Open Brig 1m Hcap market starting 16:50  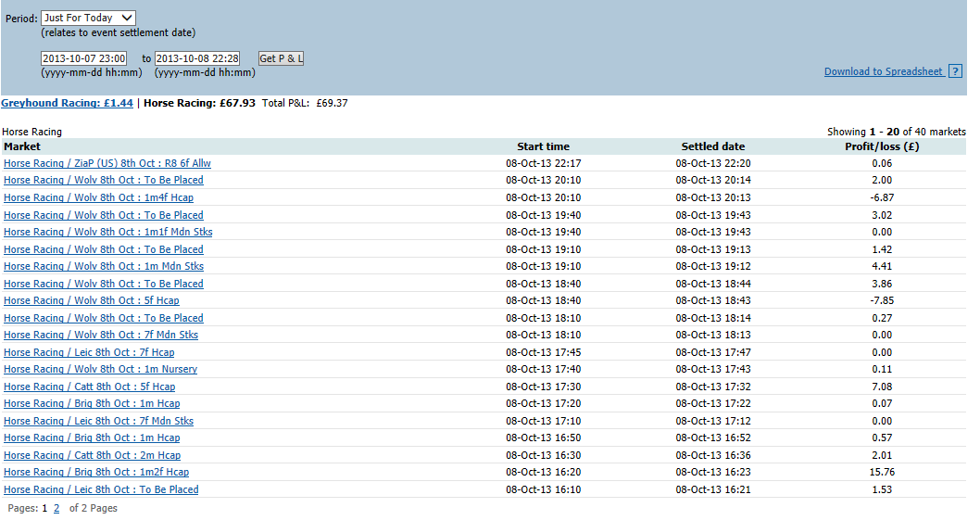(x=92, y=438)
